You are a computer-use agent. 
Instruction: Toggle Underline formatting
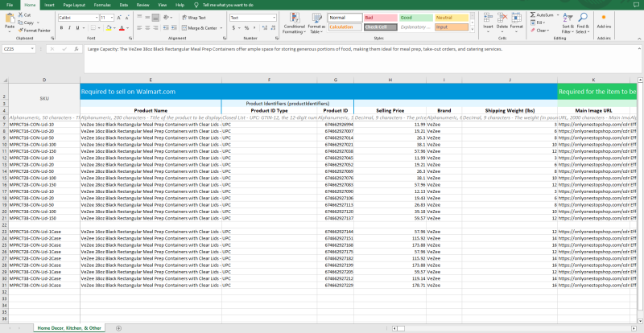click(x=77, y=28)
